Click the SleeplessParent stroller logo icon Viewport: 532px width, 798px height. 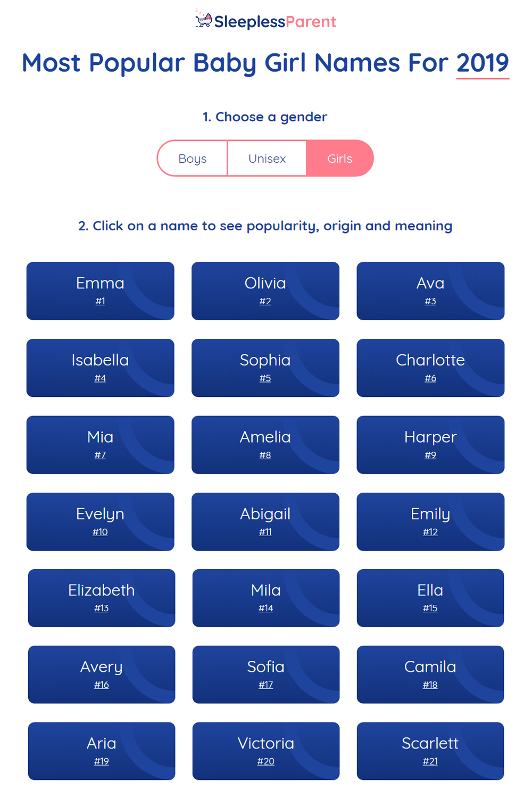203,19
